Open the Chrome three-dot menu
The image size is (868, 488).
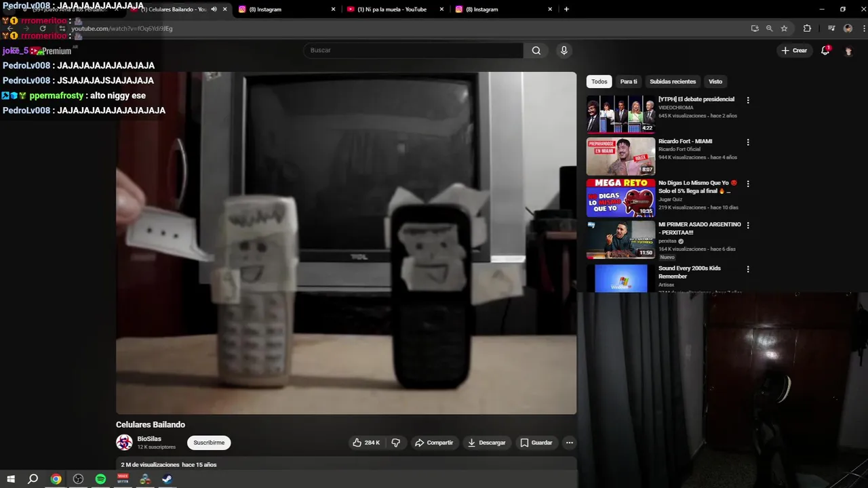(x=863, y=28)
